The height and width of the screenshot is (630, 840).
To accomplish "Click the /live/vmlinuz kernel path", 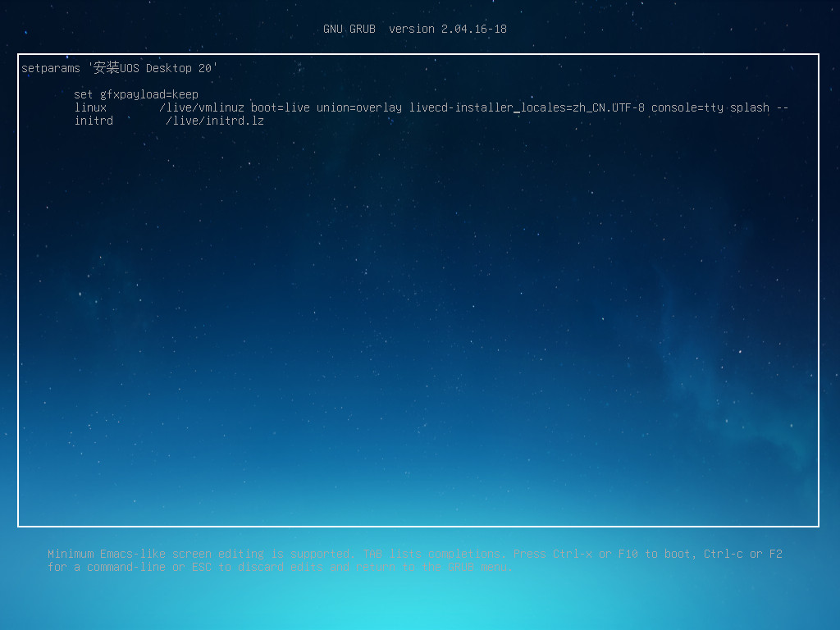I will pos(202,107).
